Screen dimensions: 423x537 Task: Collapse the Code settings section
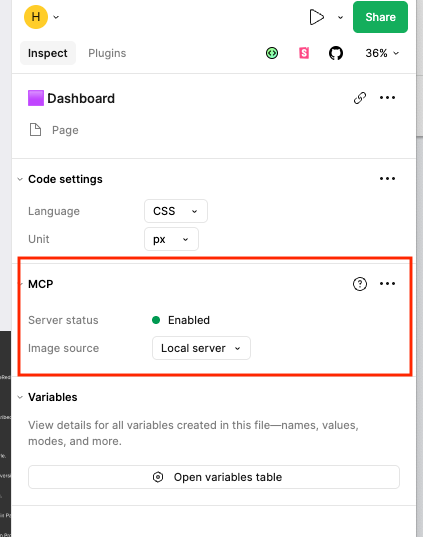click(x=20, y=179)
